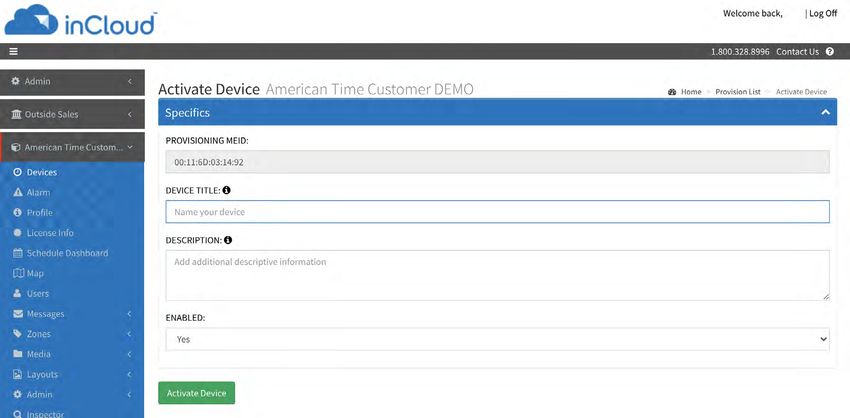Toggle the hamburger menu icon

tap(14, 52)
